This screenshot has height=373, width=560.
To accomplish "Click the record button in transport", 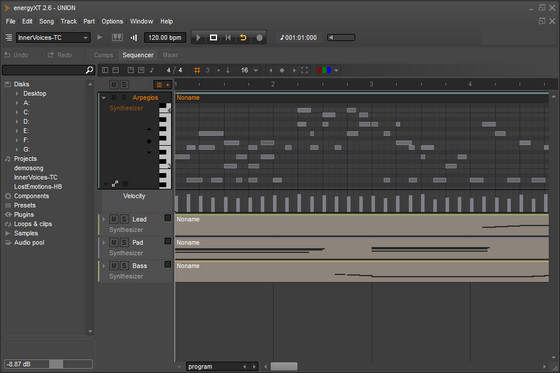I will [259, 38].
